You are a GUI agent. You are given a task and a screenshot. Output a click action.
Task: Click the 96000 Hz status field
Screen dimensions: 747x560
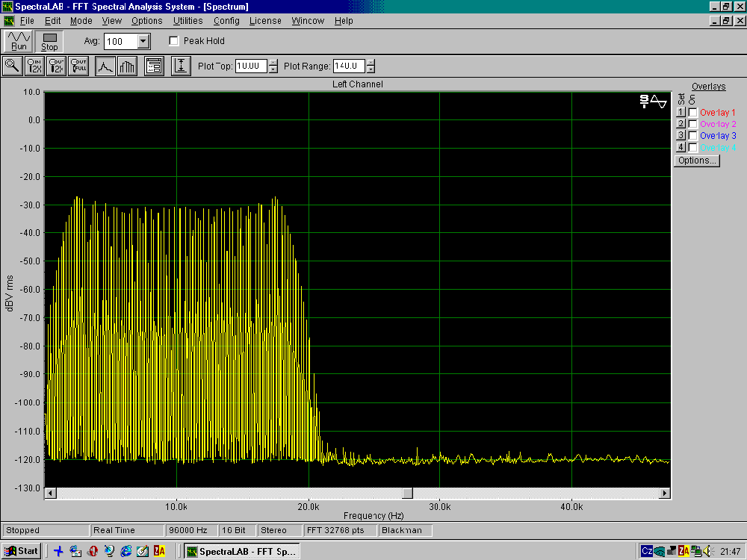point(191,530)
